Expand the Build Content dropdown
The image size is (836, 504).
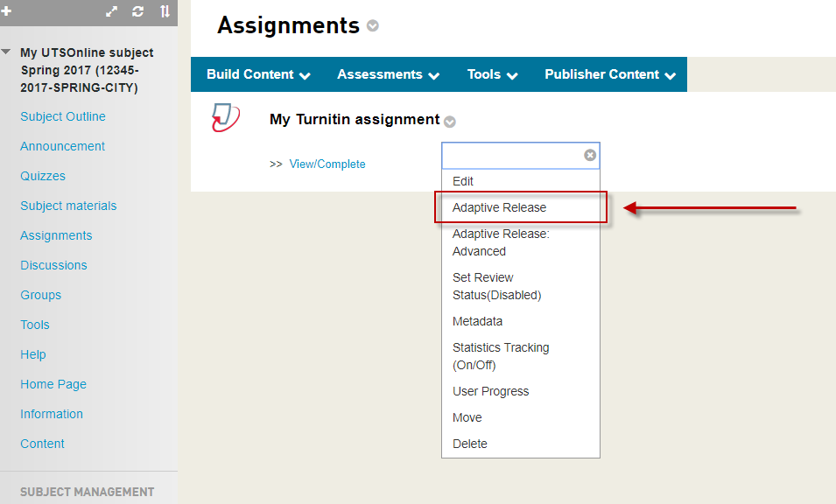click(x=258, y=74)
